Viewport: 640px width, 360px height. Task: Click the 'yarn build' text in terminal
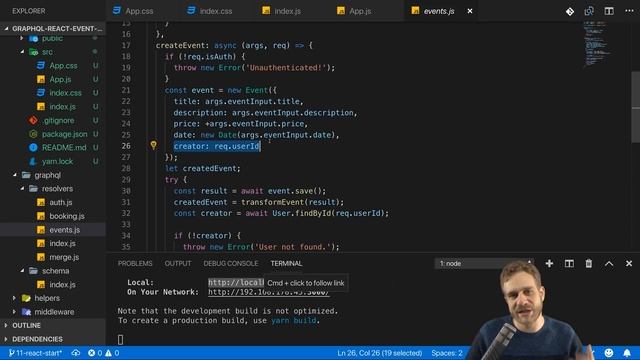pos(293,320)
